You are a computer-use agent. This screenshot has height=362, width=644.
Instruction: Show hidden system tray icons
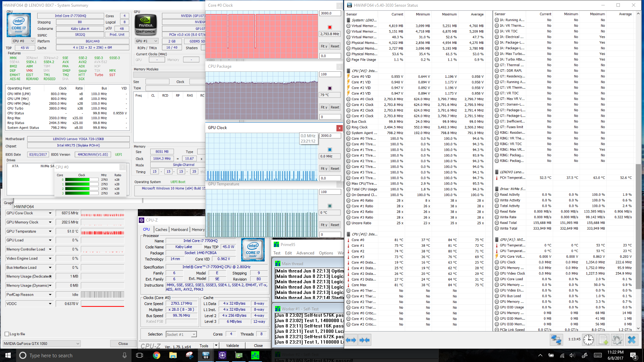pos(540,355)
